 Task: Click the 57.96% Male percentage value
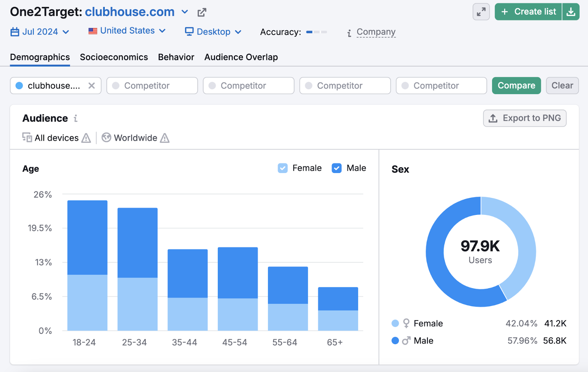coord(522,341)
